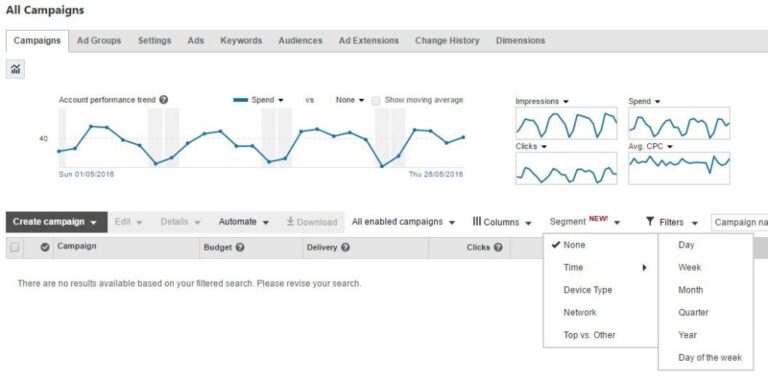This screenshot has width=768, height=381.
Task: Open the Details dropdown
Action: (x=181, y=222)
